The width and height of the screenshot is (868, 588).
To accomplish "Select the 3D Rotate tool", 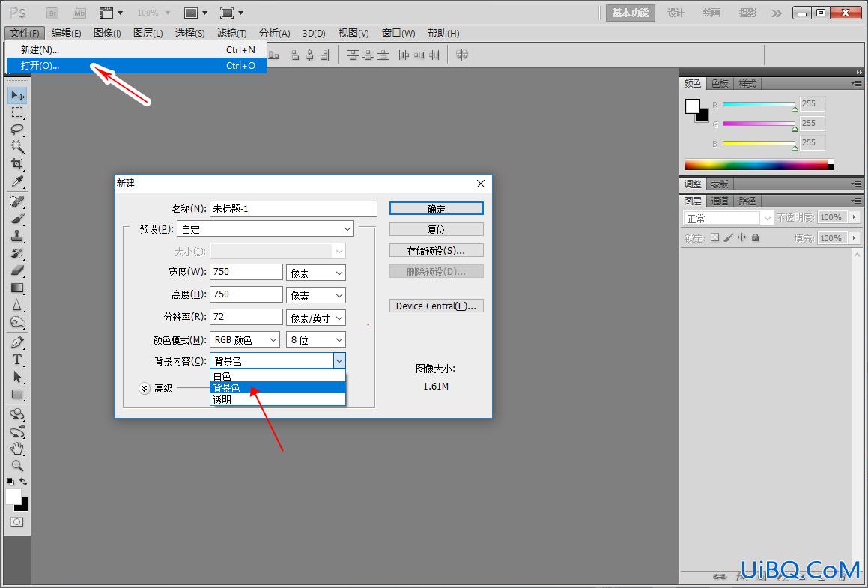I will pyautogui.click(x=17, y=413).
